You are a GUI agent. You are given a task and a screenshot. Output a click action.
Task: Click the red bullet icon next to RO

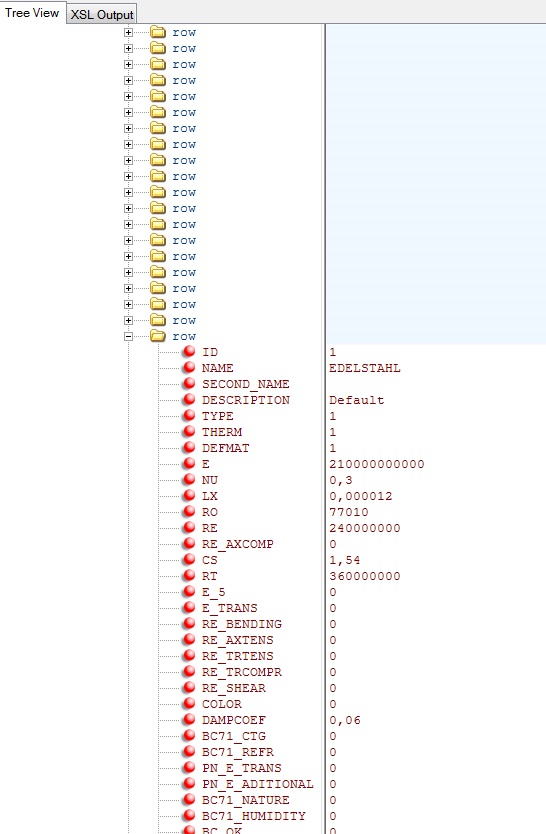point(189,511)
